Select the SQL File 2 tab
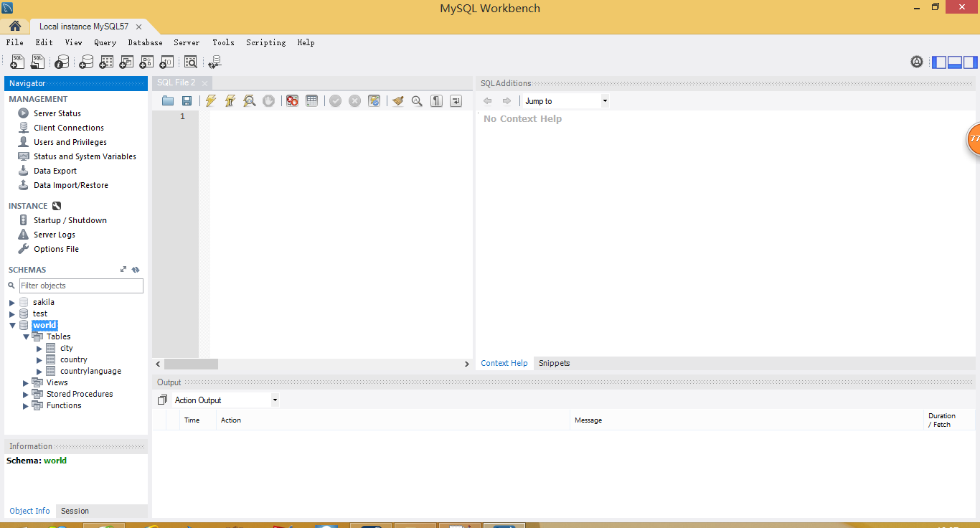Screen dimensions: 980x528 tap(176, 82)
